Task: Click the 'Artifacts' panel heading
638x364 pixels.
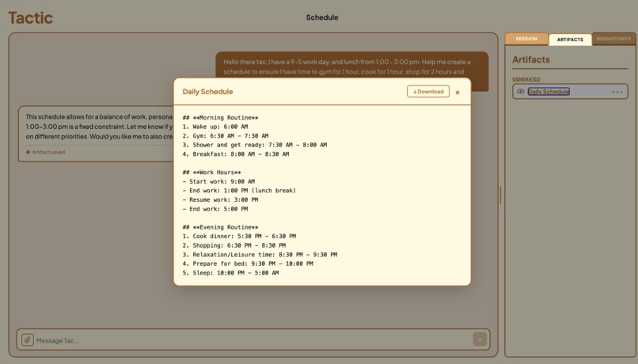Action: [x=530, y=59]
